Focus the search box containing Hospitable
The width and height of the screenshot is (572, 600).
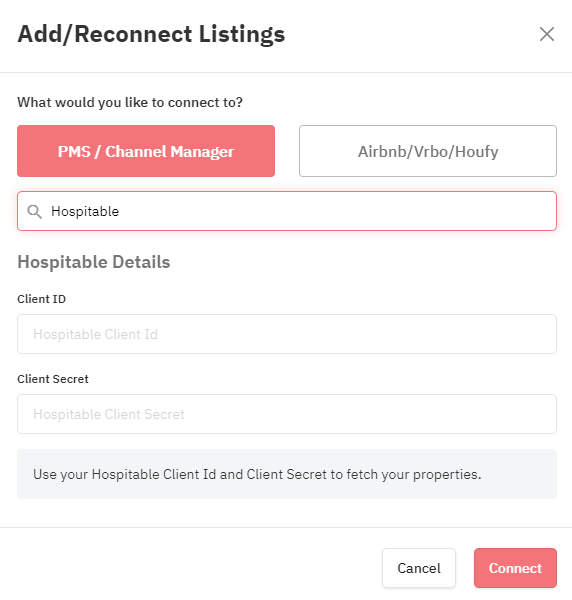[287, 211]
